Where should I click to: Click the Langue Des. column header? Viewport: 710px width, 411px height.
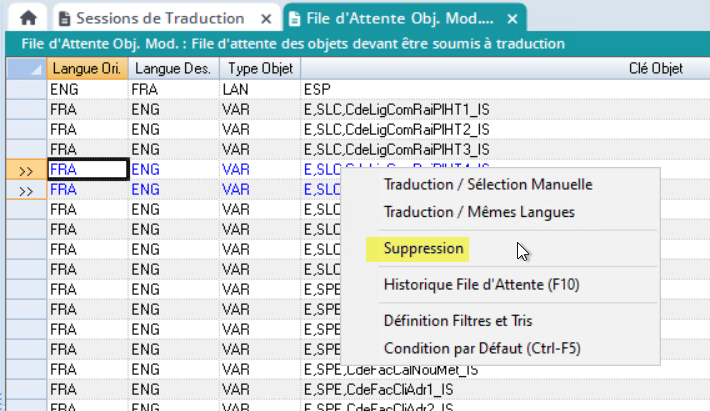point(168,68)
